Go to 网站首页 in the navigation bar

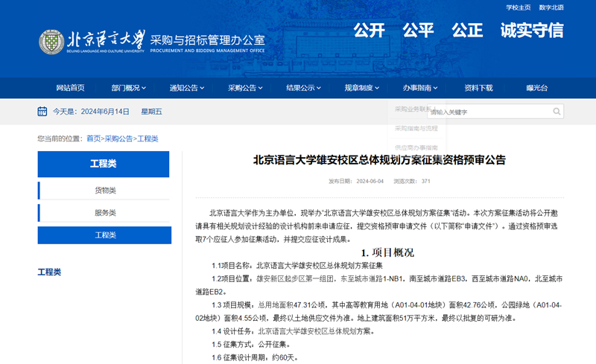(71, 88)
